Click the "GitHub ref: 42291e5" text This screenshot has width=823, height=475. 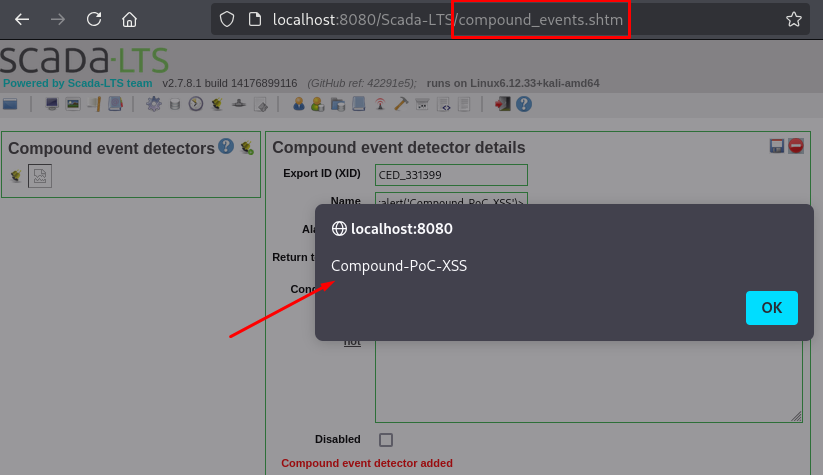362,83
